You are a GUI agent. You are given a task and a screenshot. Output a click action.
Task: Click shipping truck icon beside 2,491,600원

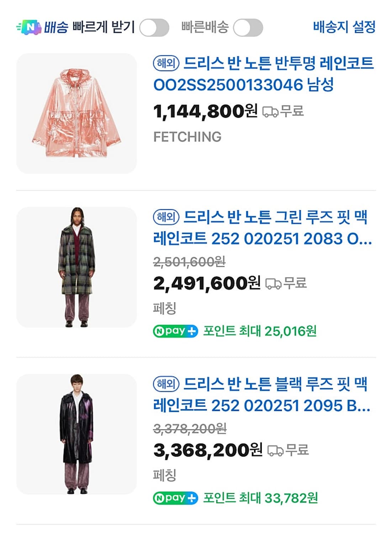point(273,284)
